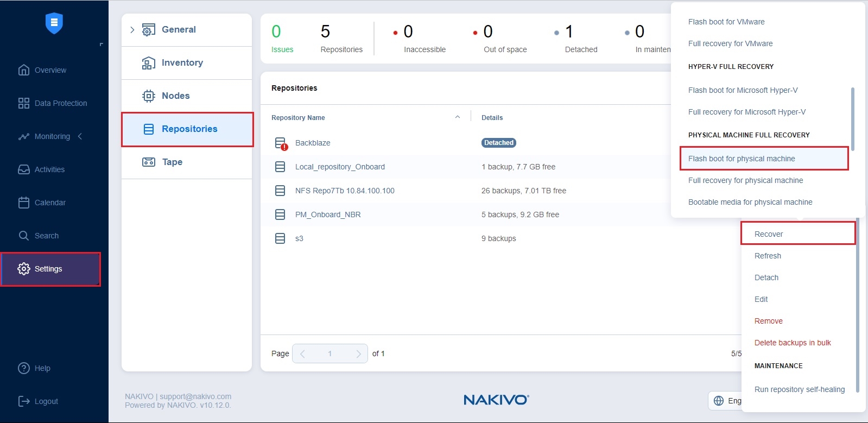Click the Tape settings icon
The width and height of the screenshot is (868, 423).
click(x=148, y=162)
